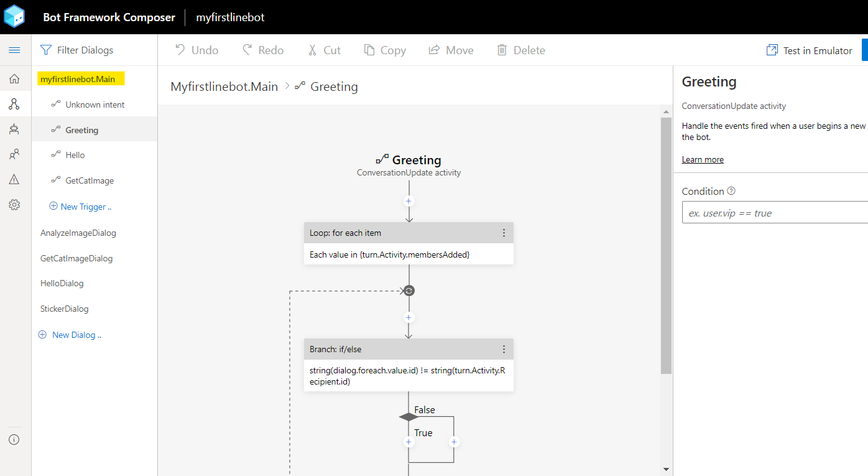
Task: Click canvas scrollbar down arrow
Action: [667, 469]
